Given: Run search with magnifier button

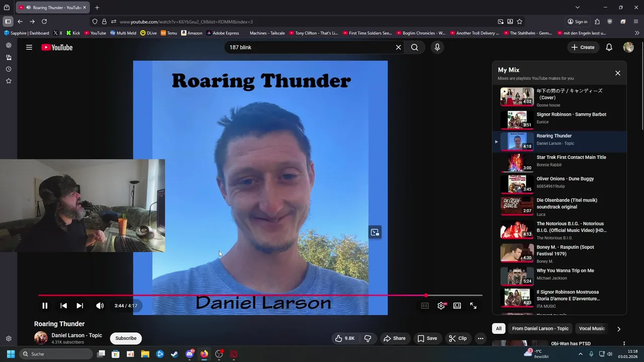Looking at the screenshot, I should [415, 47].
